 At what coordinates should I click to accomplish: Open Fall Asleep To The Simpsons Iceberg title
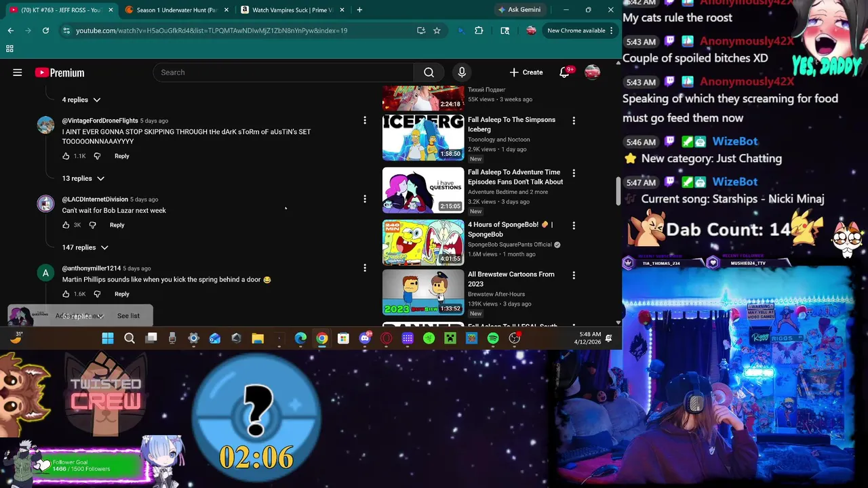tap(511, 125)
